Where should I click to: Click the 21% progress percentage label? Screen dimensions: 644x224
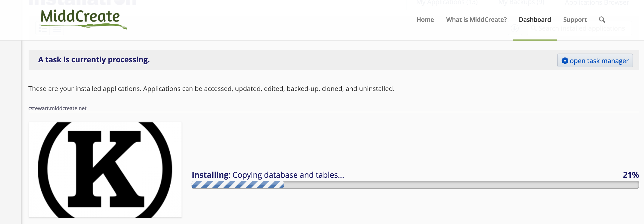[631, 175]
